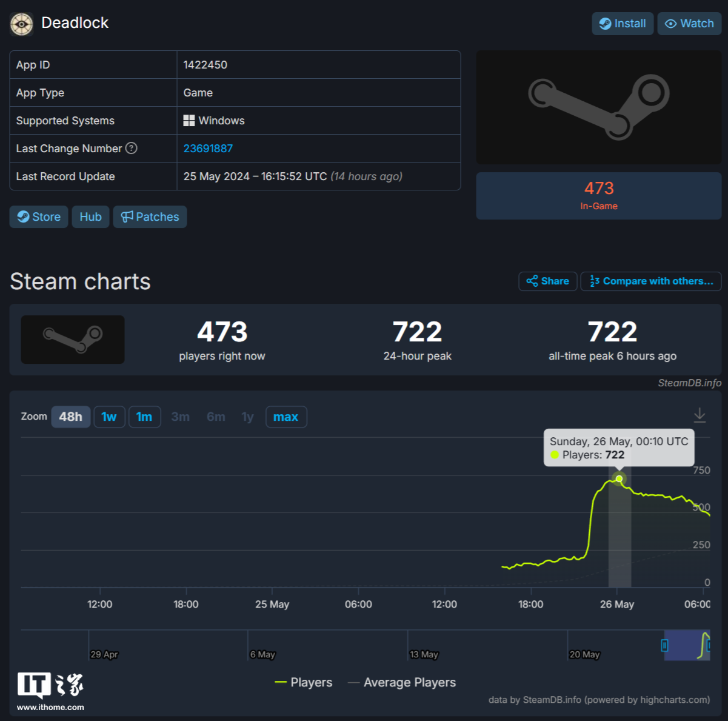Open the Store page button

(x=39, y=217)
